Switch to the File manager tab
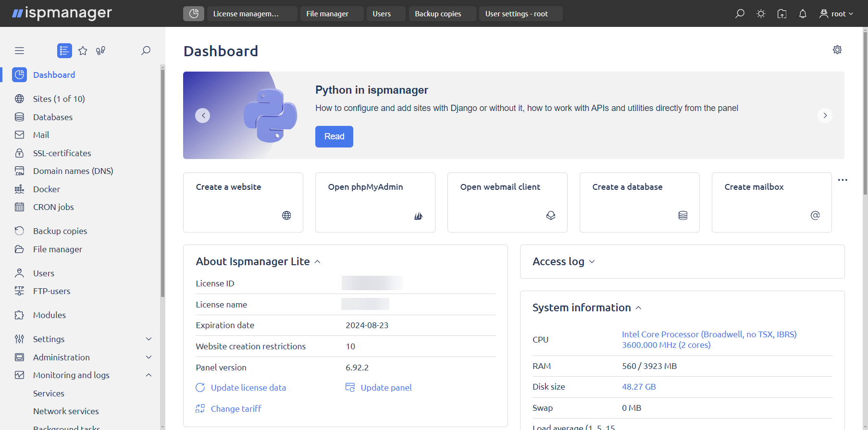Viewport: 868px width, 430px height. [327, 13]
